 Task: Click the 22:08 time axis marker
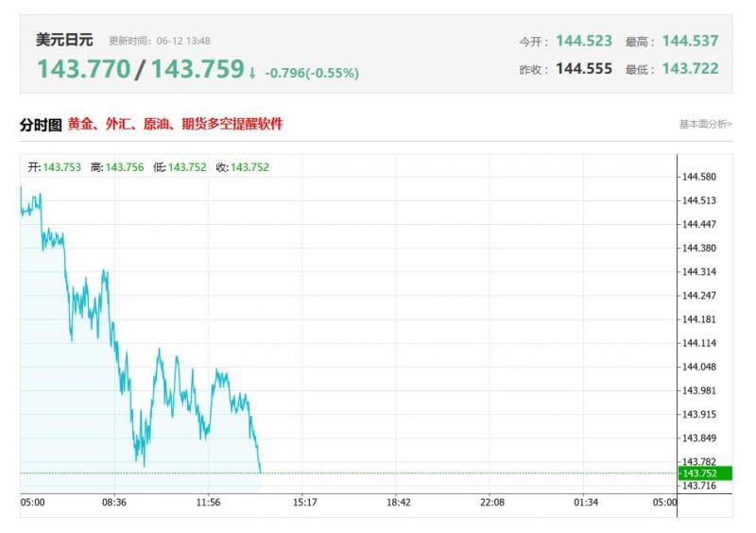coord(492,502)
